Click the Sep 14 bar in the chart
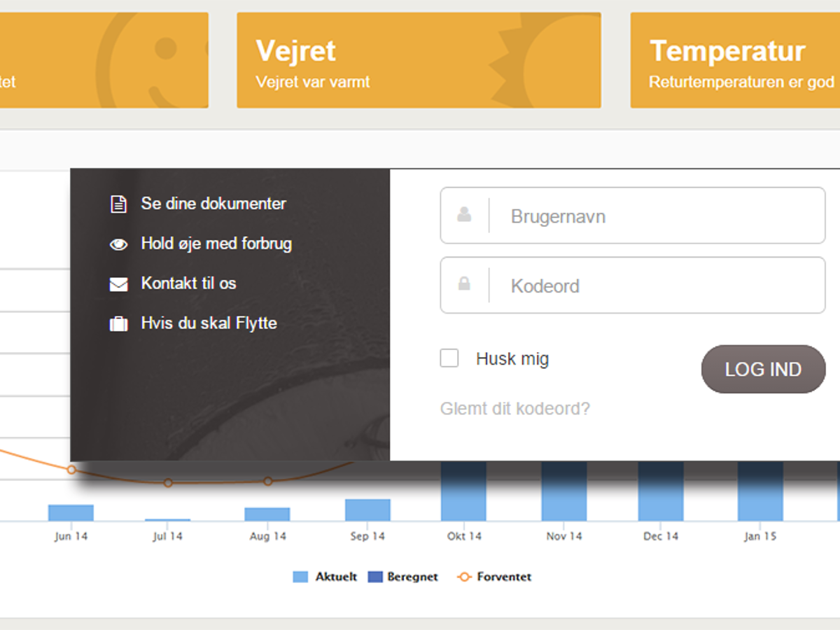840x630 pixels. (x=367, y=510)
